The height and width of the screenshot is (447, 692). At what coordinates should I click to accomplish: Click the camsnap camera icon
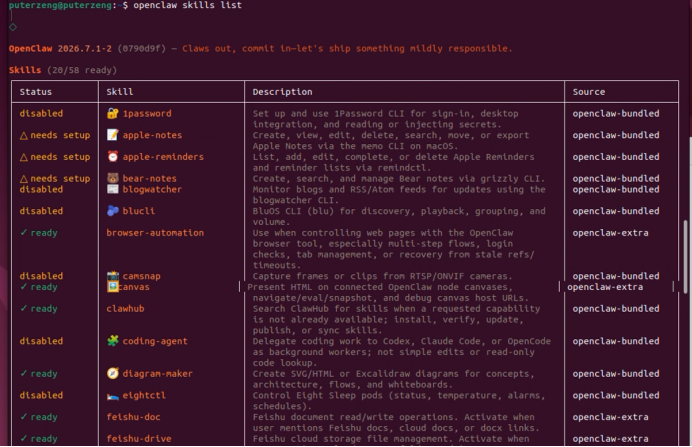tap(113, 276)
